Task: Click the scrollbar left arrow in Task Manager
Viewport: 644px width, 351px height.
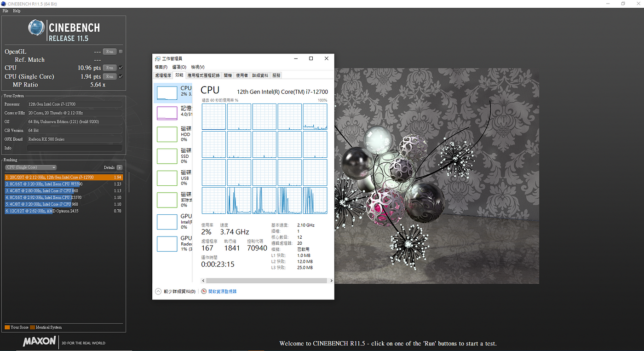Action: 203,280
